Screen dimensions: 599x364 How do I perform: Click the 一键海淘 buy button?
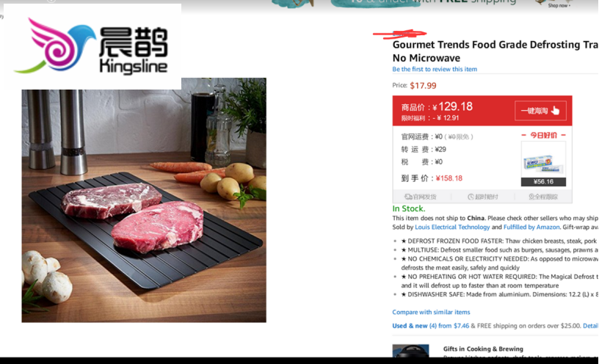coord(540,111)
